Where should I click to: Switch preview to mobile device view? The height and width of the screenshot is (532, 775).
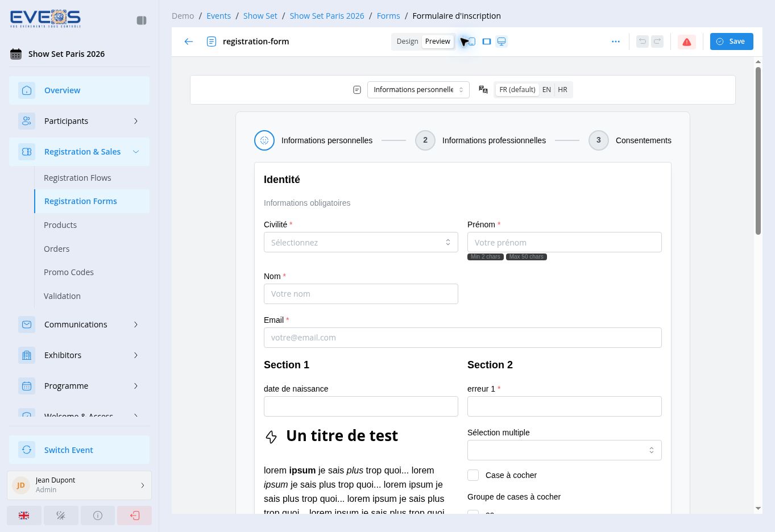click(471, 41)
